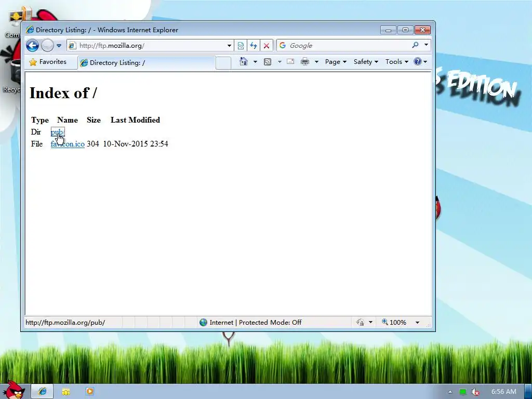Image resolution: width=532 pixels, height=399 pixels.
Task: Open the pub directory link
Action: tap(57, 132)
